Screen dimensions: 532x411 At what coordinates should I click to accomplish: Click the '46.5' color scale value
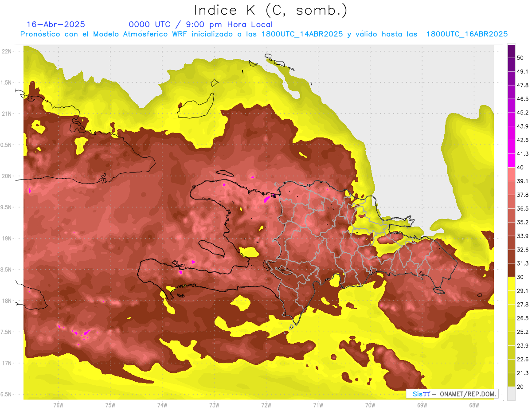(523, 99)
